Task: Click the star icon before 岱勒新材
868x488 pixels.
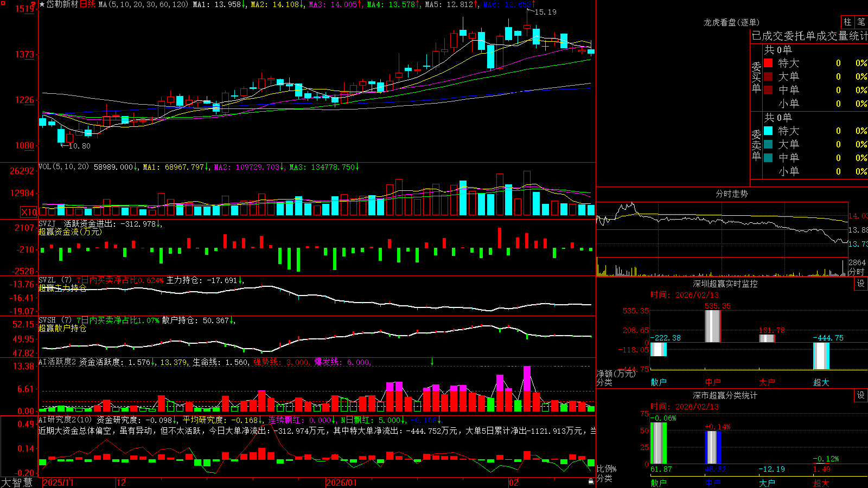Action: point(42,4)
